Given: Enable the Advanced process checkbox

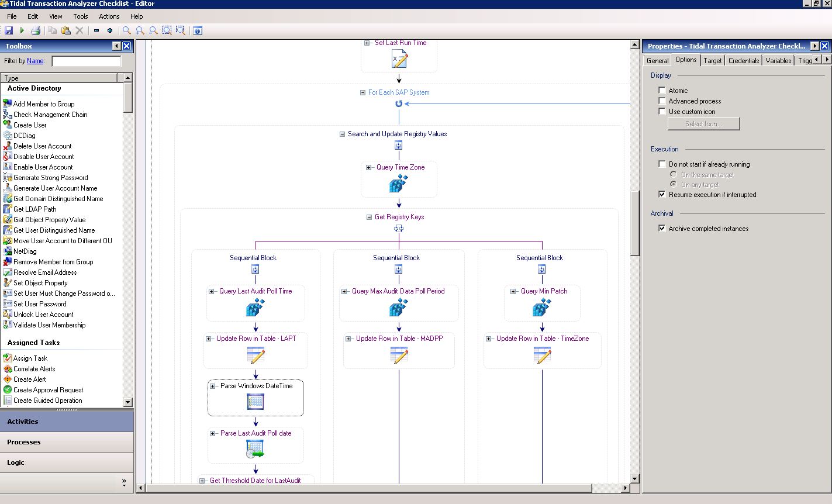Looking at the screenshot, I should click(662, 101).
